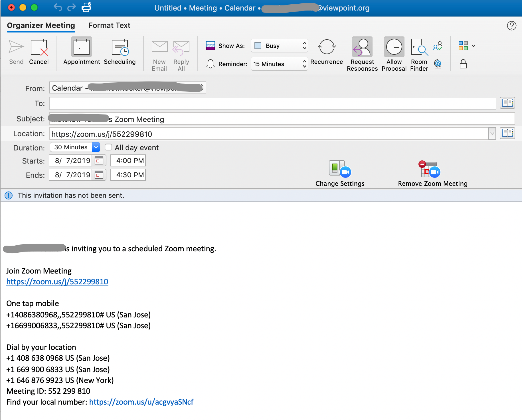
Task: Expand the Duration 30 Minutes dropdown
Action: click(96, 147)
